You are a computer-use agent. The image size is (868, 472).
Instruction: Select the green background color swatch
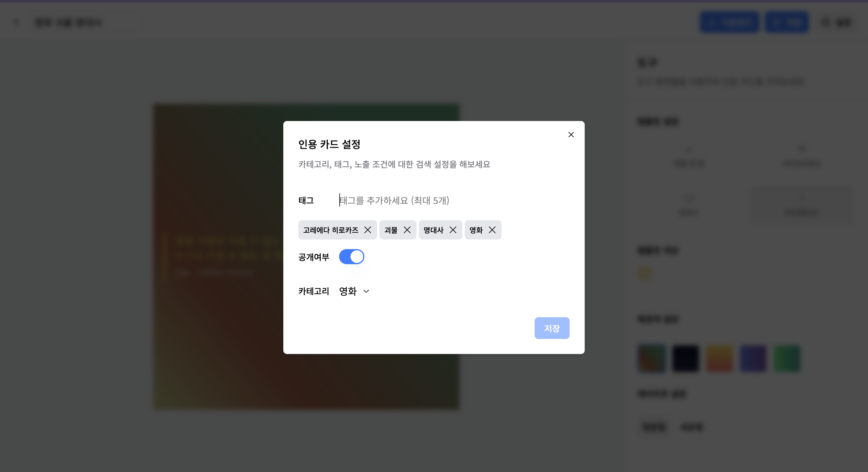[x=787, y=358]
